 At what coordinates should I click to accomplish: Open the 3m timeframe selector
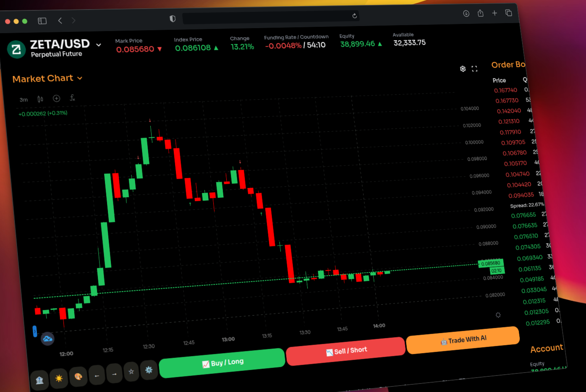(x=24, y=99)
